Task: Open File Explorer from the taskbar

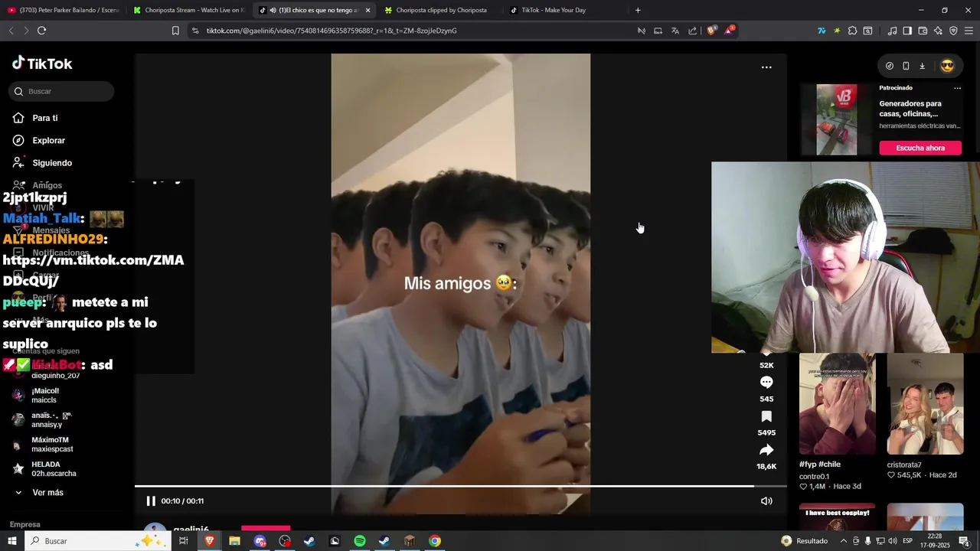Action: click(x=234, y=541)
